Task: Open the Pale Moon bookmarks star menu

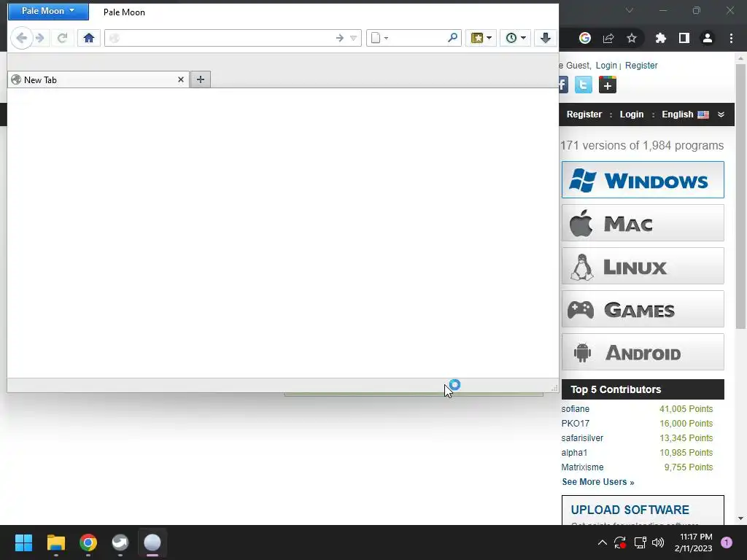Action: point(481,38)
